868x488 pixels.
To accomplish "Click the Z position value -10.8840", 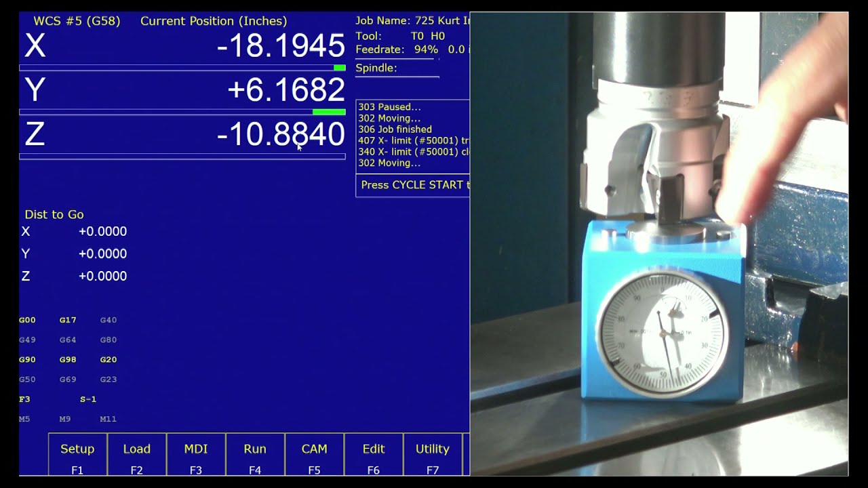I will 281,134.
